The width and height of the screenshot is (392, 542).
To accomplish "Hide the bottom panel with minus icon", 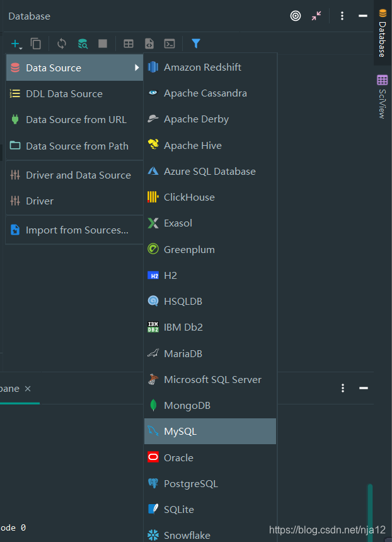I will tap(364, 388).
